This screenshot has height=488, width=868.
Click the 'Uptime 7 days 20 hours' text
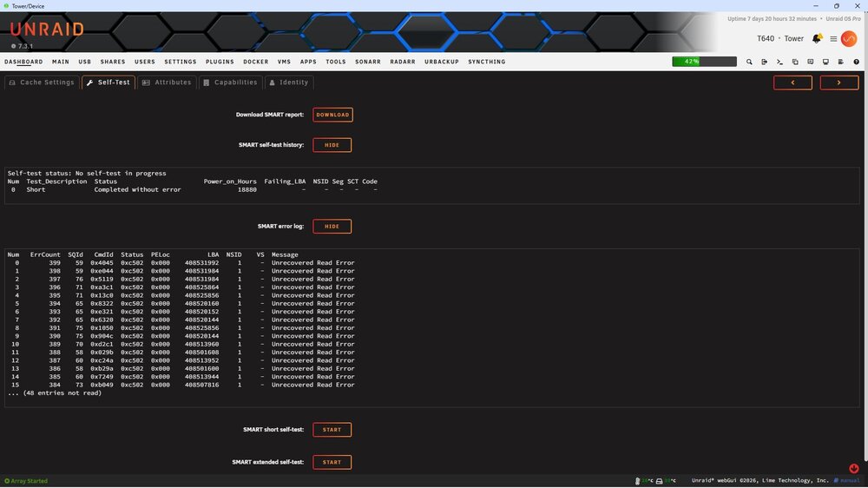(x=772, y=19)
